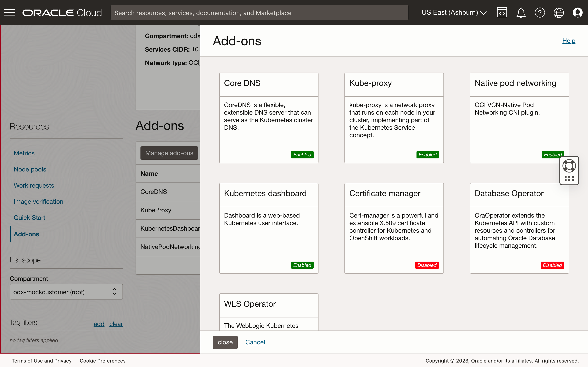This screenshot has width=588, height=367.
Task: Open the Help question mark icon
Action: (540, 12)
